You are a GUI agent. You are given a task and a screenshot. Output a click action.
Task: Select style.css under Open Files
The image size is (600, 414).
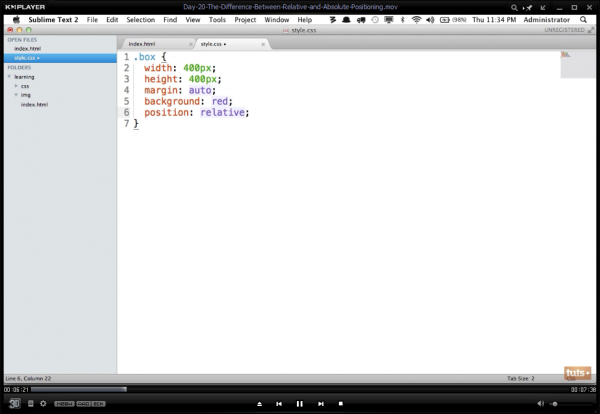click(x=60, y=58)
